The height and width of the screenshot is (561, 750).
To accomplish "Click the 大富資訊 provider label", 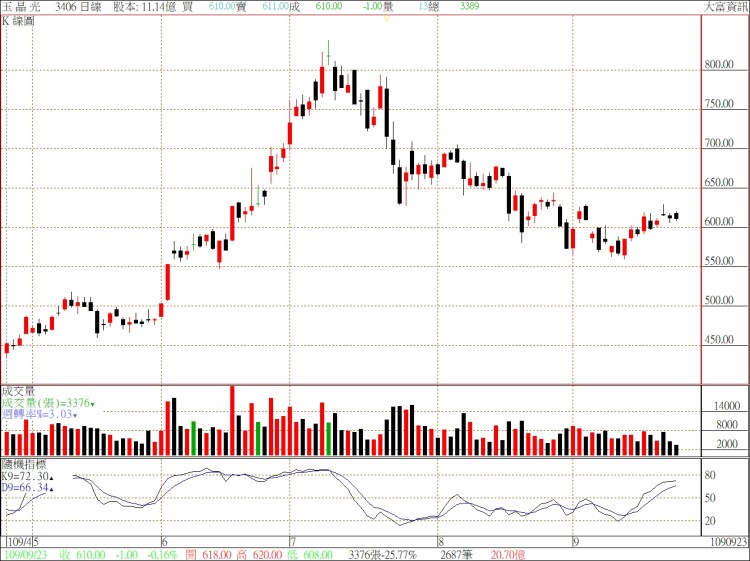I will (x=725, y=6).
